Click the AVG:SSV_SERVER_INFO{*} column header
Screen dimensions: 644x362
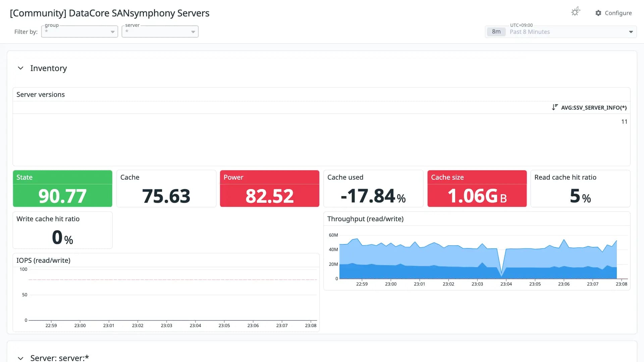tap(594, 108)
